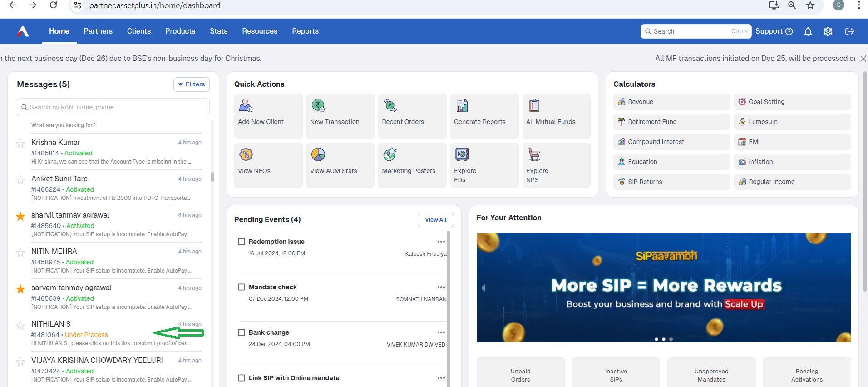Open the Clients menu

click(x=139, y=31)
